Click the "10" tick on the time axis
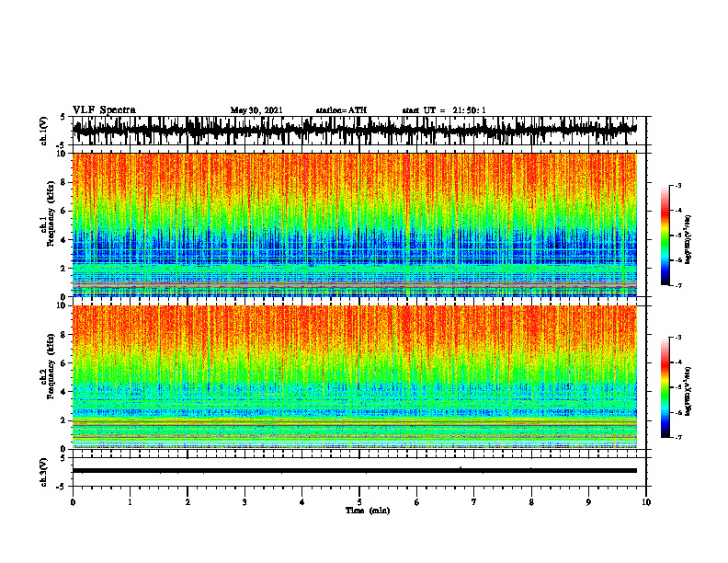The height and width of the screenshot is (563, 728). 646,502
